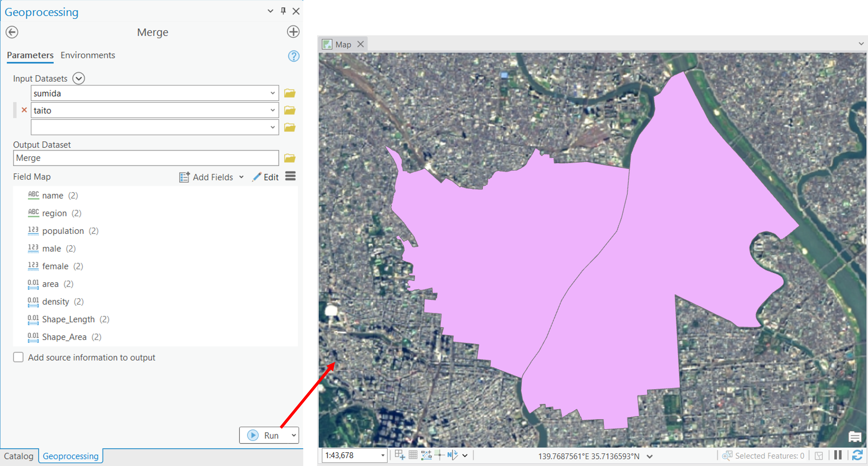Select the female field in Field Map
Image resolution: width=868 pixels, height=466 pixels.
coord(55,266)
